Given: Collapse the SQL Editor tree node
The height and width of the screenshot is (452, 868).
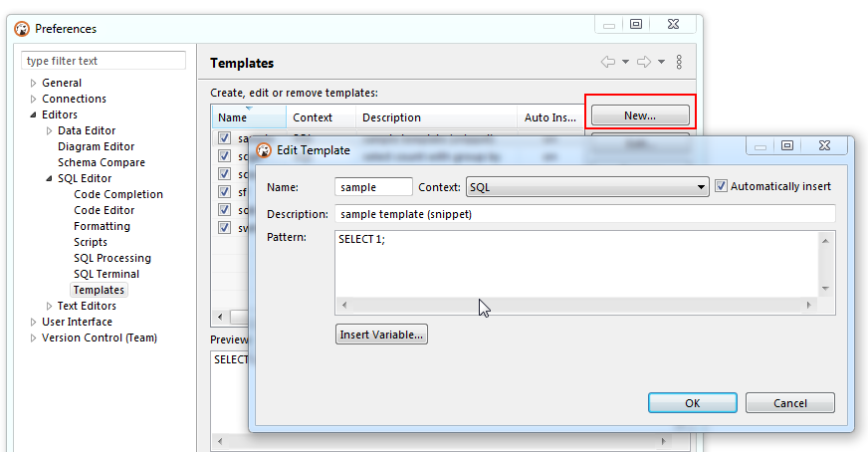Looking at the screenshot, I should (49, 178).
